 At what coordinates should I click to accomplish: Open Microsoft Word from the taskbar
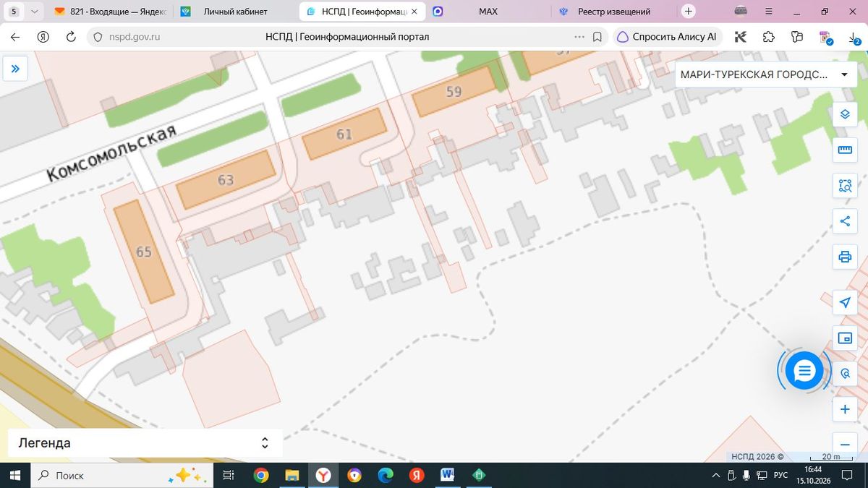447,475
